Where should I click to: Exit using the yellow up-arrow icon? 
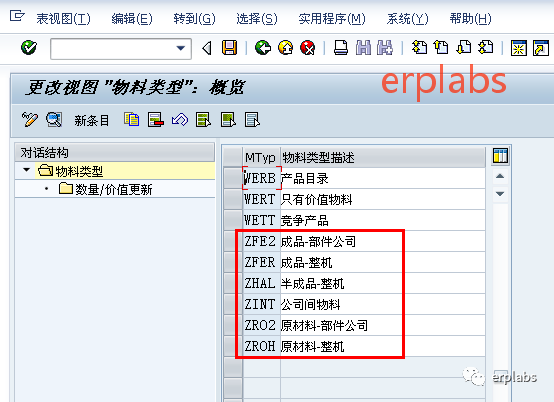point(285,48)
